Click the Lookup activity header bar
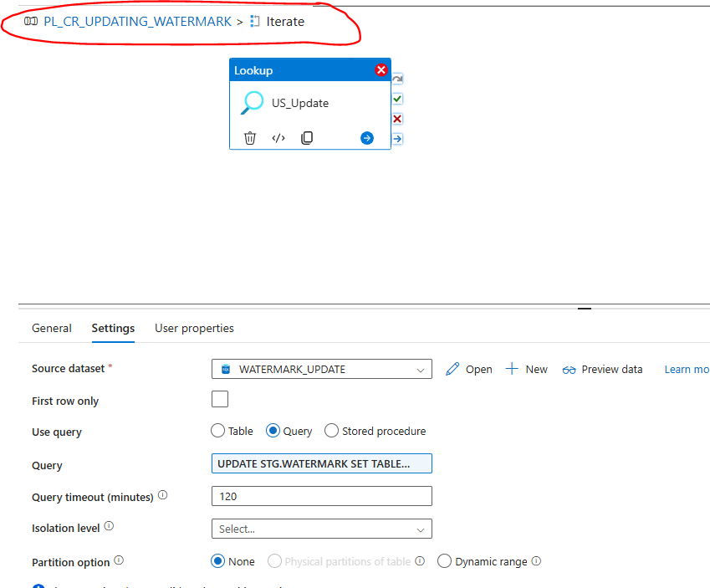Screen dimensions: 710x588 coord(310,70)
